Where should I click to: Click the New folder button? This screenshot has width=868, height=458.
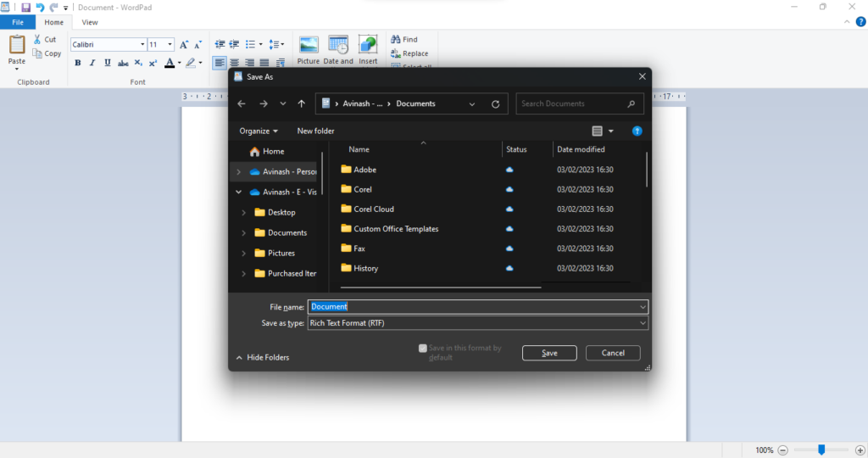pyautogui.click(x=315, y=131)
